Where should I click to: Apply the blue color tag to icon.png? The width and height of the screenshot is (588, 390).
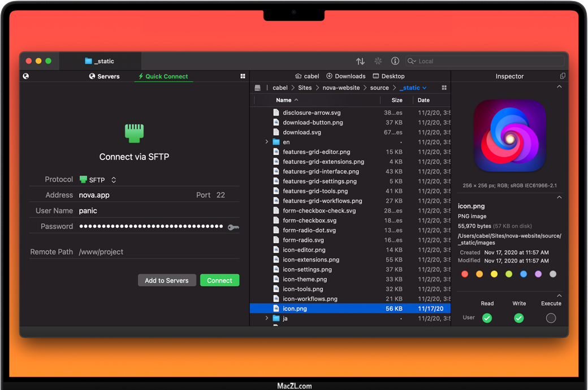(x=524, y=274)
